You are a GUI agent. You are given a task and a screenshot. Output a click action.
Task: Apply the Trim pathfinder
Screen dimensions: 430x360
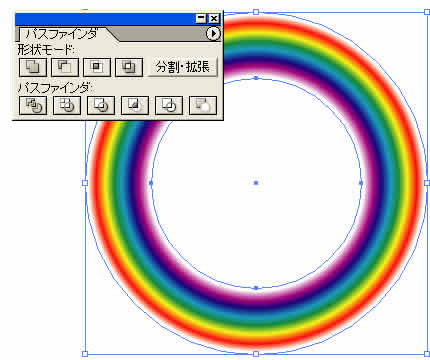(67, 105)
